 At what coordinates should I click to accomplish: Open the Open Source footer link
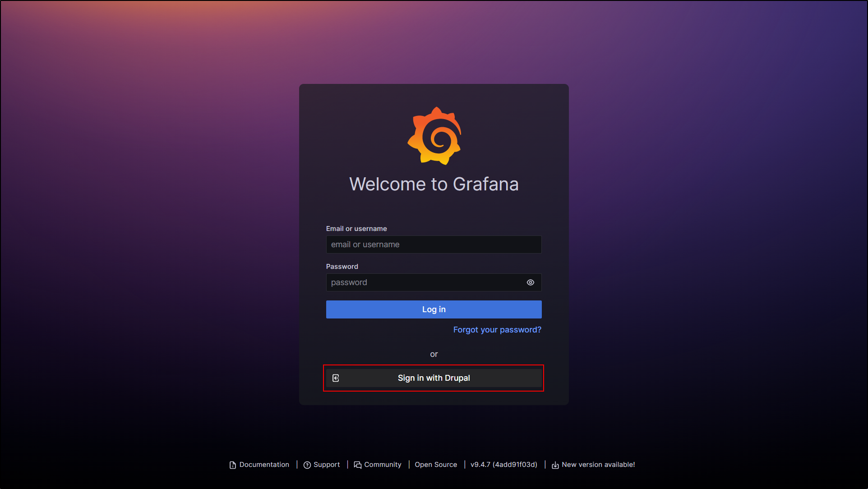pyautogui.click(x=436, y=465)
